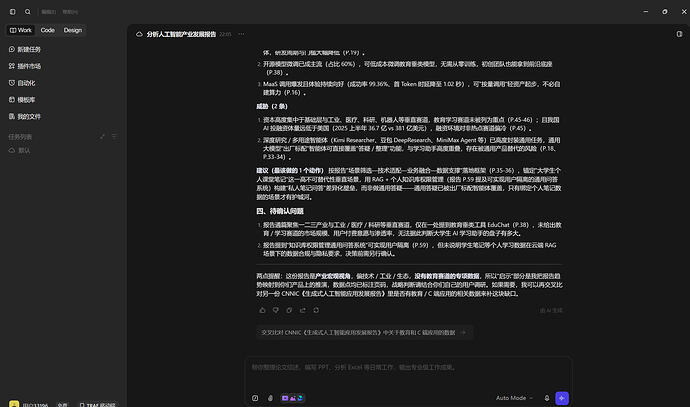
Task: Click the thumbs-down icon under the response
Action: click(276, 310)
